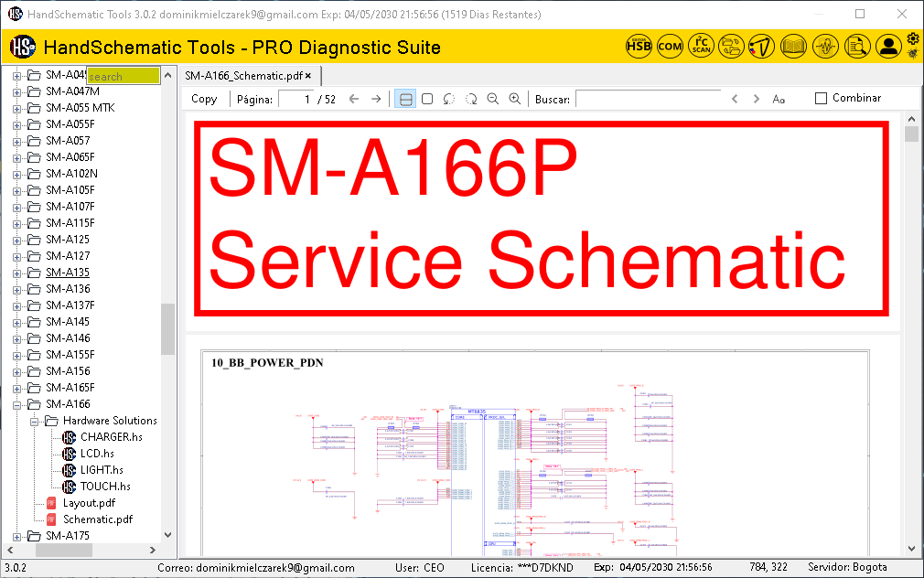The width and height of the screenshot is (924, 578).
Task: Click the tree panel horizontal scrollbar thumb
Action: tap(64, 550)
